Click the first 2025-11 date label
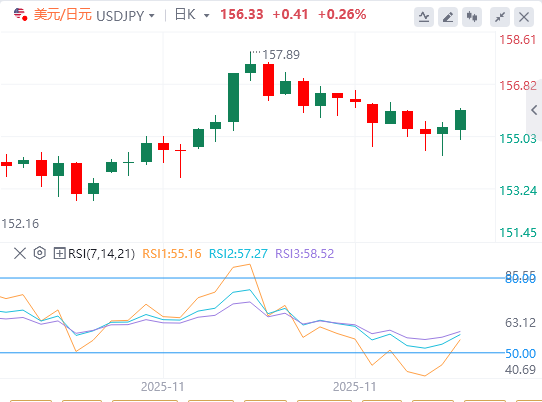542x402 pixels. pyautogui.click(x=162, y=386)
